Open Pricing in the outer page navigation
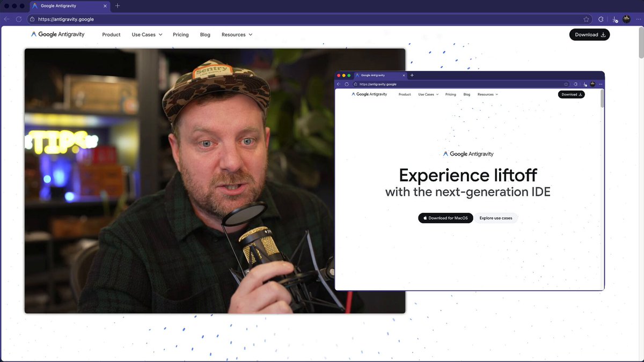Screen dimensions: 644x362 pos(181,34)
